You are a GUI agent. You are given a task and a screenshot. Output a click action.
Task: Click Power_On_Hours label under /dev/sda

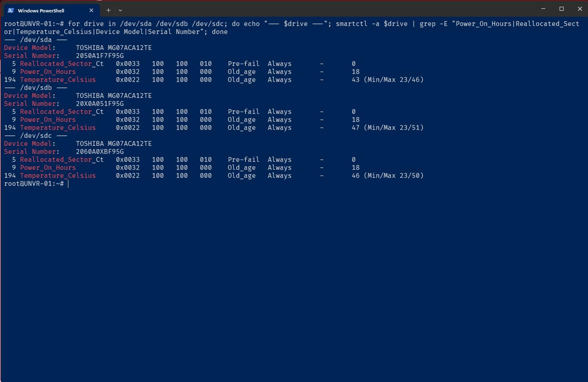click(x=48, y=72)
